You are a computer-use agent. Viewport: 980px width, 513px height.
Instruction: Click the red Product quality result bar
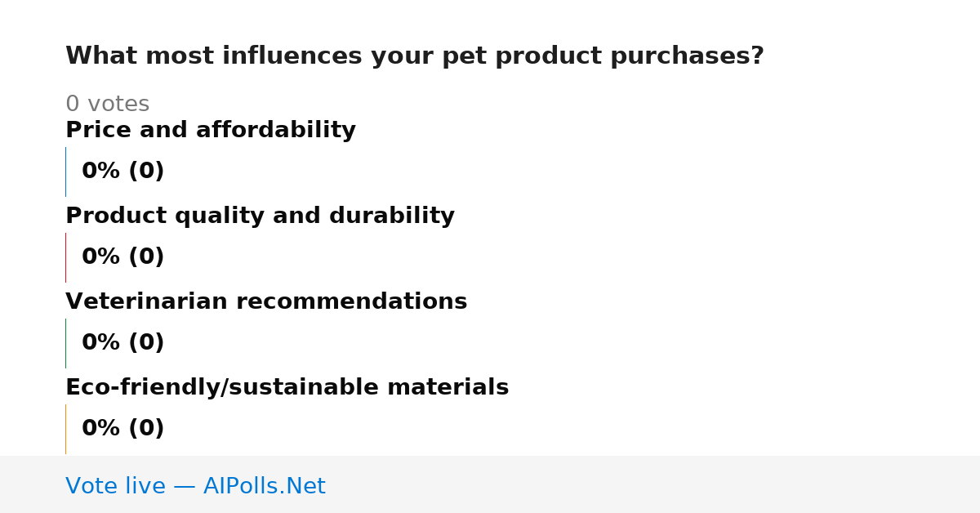tap(65, 257)
